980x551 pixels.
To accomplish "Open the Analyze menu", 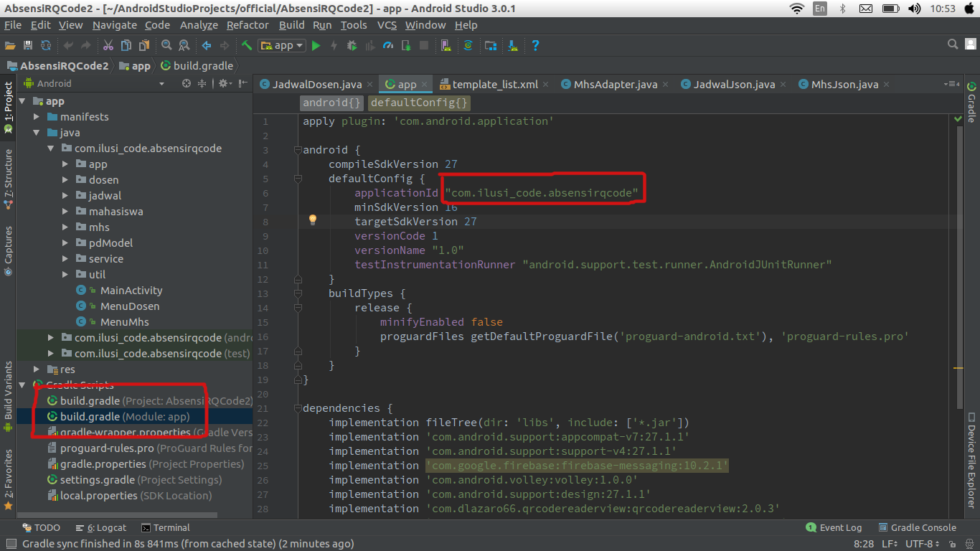I will tap(199, 24).
